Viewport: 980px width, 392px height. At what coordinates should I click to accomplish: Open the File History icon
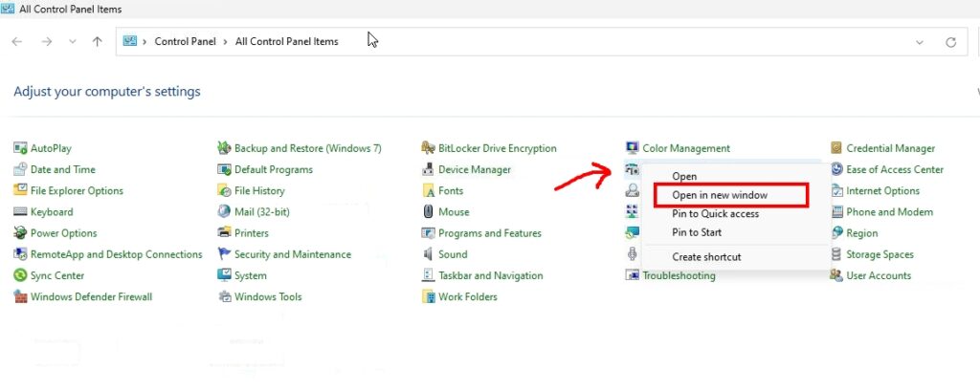tap(224, 191)
